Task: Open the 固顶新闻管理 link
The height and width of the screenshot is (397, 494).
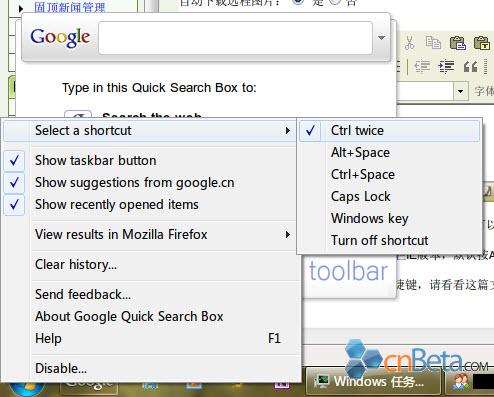Action: click(70, 7)
